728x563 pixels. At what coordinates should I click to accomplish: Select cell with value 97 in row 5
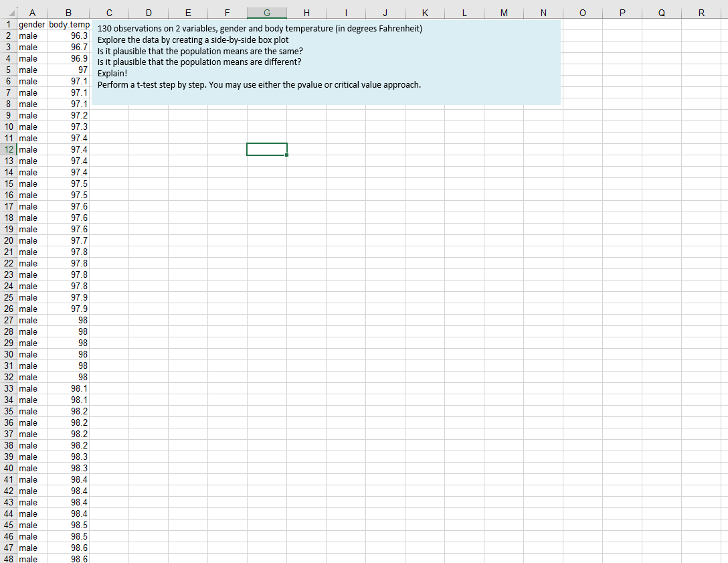point(68,70)
